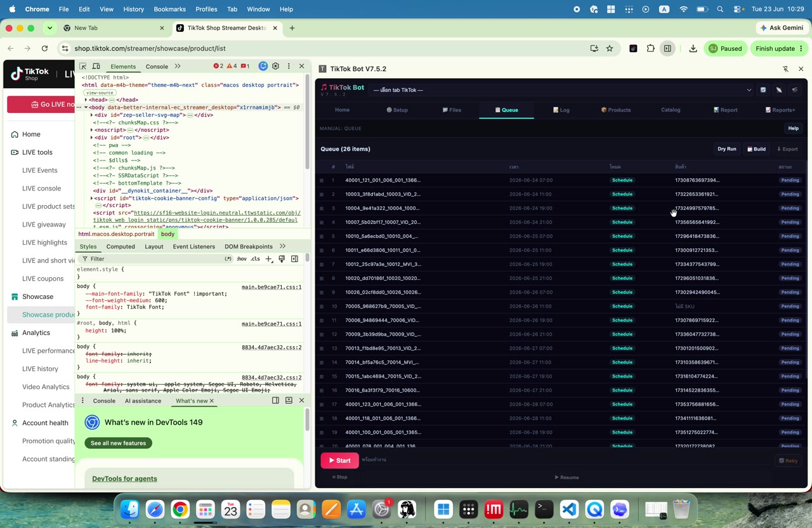Click the rendering emulations brush icon in Styles
This screenshot has width=812, height=528.
282,259
